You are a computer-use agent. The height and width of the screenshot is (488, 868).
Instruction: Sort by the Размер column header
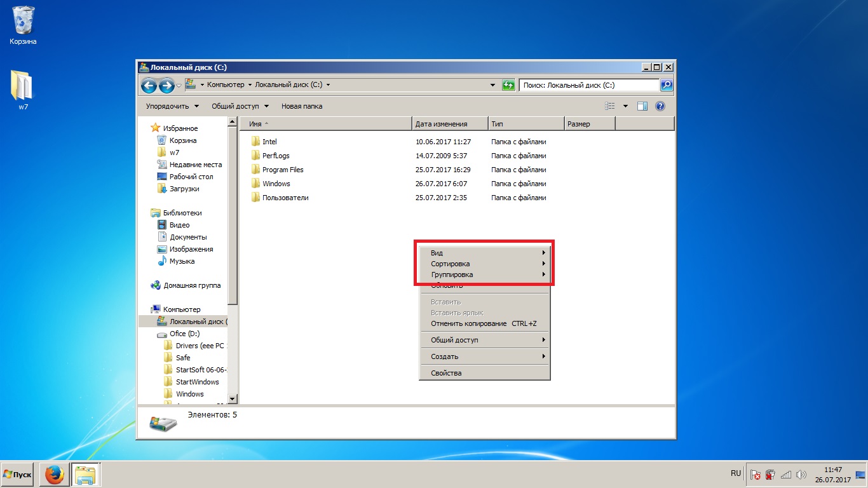590,124
